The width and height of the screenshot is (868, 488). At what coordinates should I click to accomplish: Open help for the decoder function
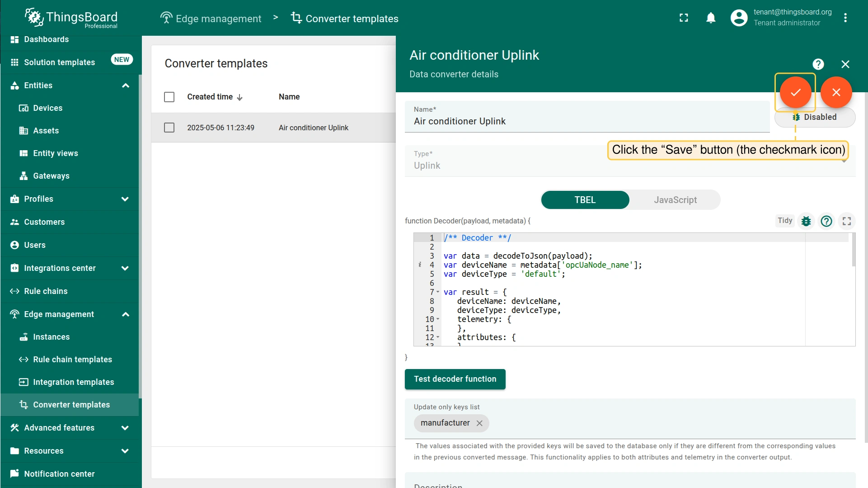click(x=826, y=221)
